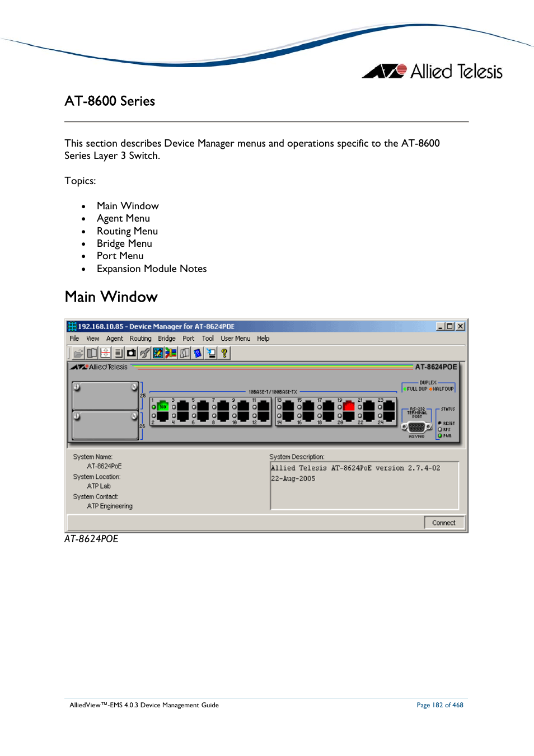Click the Connect button
The height and width of the screenshot is (756, 534).
(444, 523)
